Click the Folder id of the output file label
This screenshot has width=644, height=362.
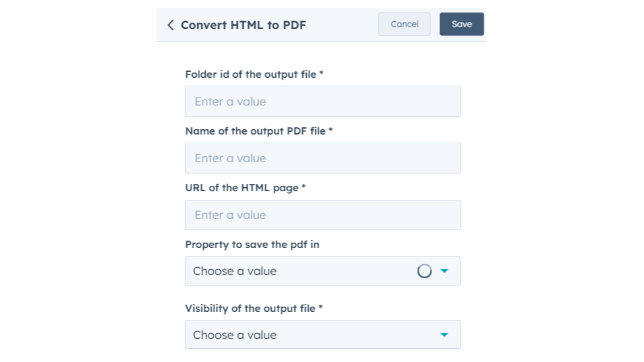click(251, 75)
